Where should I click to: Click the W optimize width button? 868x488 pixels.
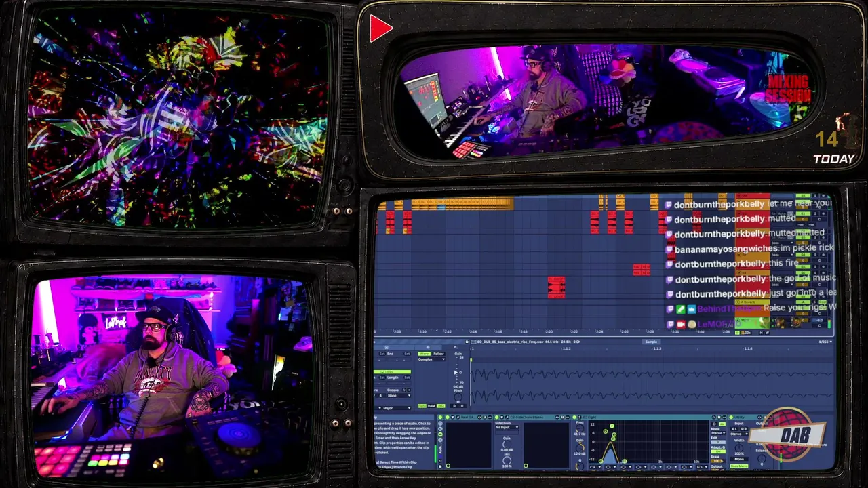pyautogui.click(x=766, y=333)
